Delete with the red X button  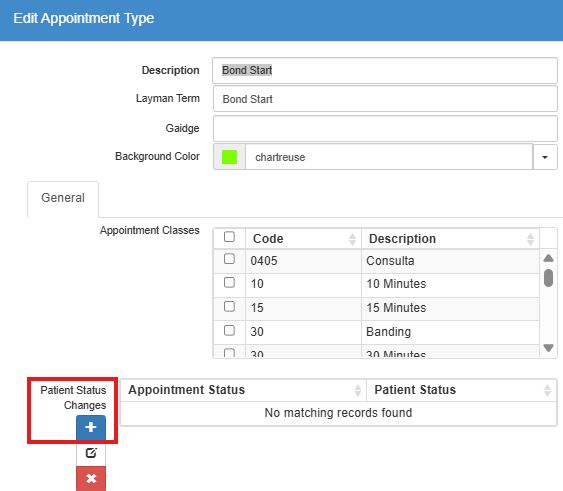[91, 478]
